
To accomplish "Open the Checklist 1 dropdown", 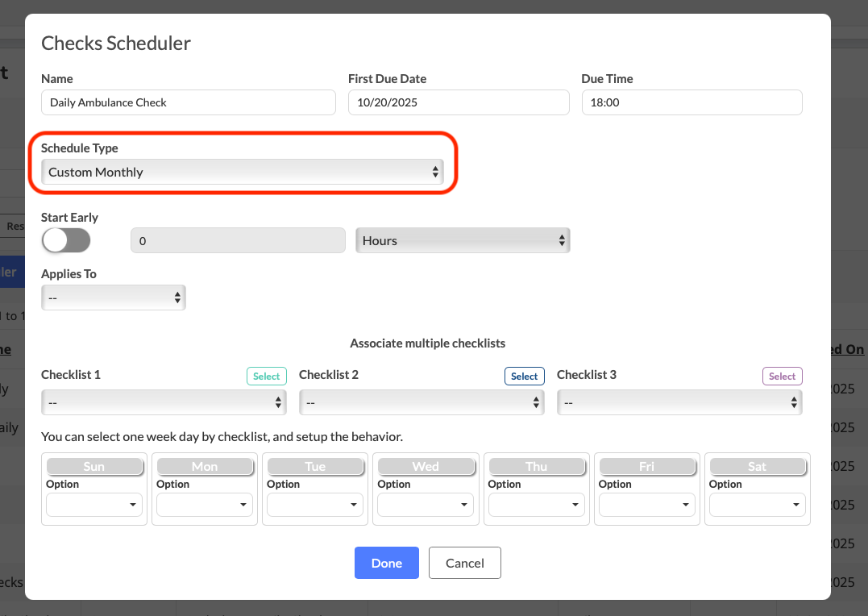I will click(x=164, y=402).
